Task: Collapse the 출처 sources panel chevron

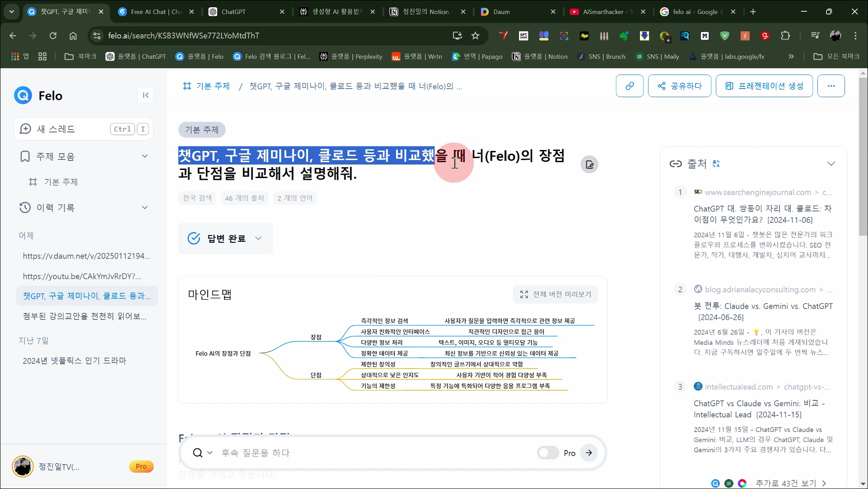Action: (831, 164)
